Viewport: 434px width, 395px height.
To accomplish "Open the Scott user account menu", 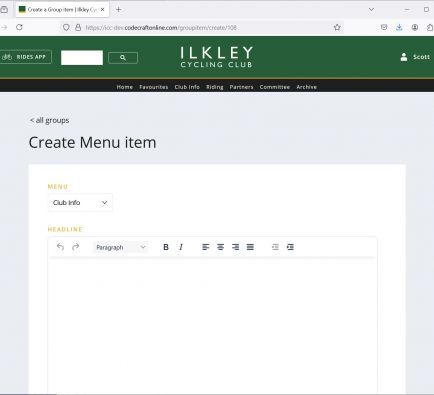I will click(x=415, y=57).
